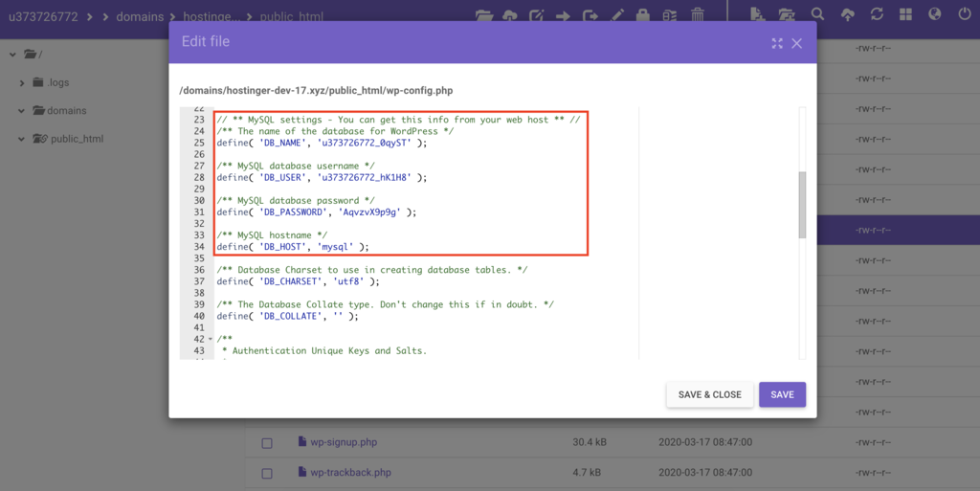Screen dimensions: 980x491
Task: Click the open folder toolbar icon
Action: point(483,15)
